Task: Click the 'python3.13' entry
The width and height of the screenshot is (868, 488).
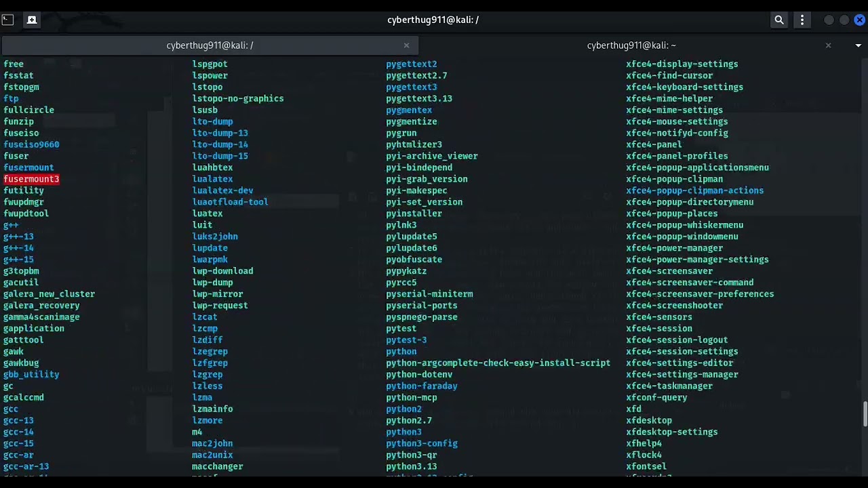Action: pyautogui.click(x=412, y=466)
